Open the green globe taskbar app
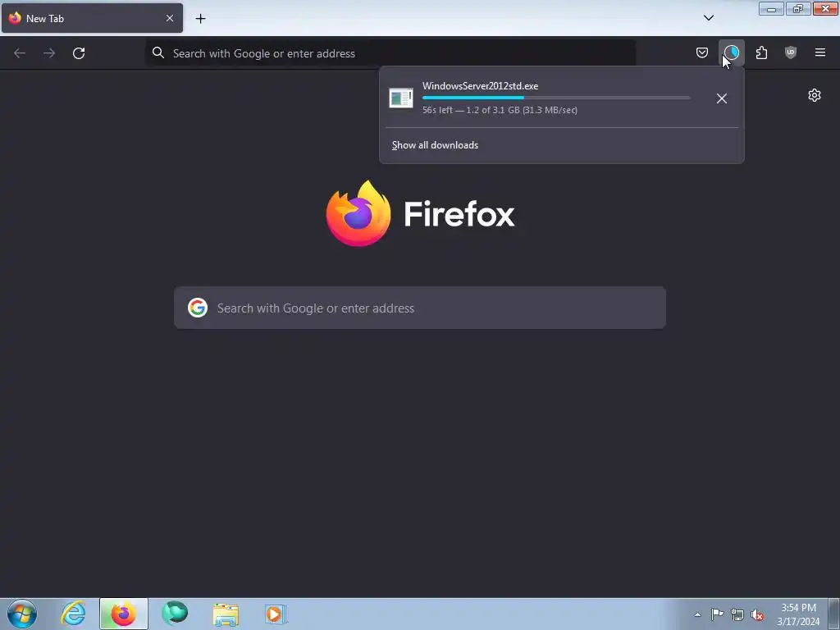 [x=175, y=614]
